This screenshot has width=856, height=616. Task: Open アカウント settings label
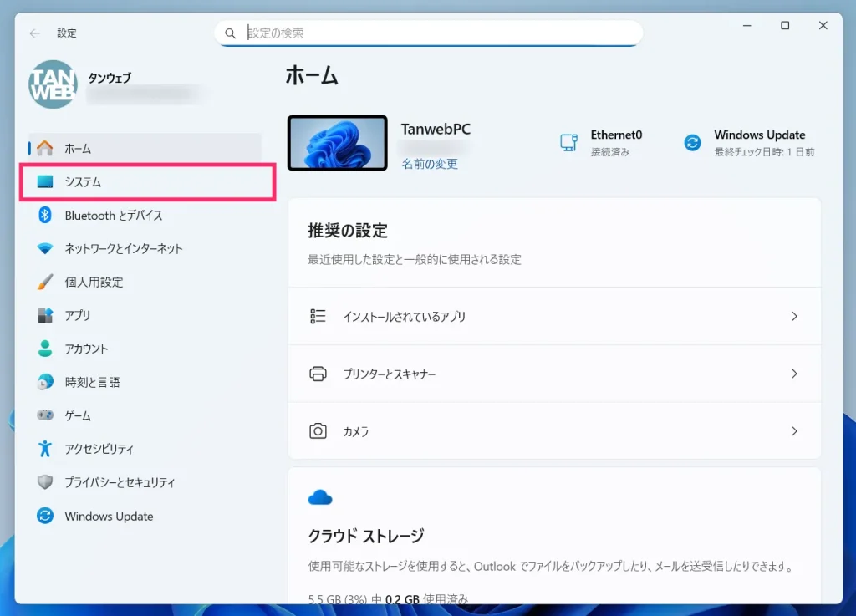tap(86, 349)
